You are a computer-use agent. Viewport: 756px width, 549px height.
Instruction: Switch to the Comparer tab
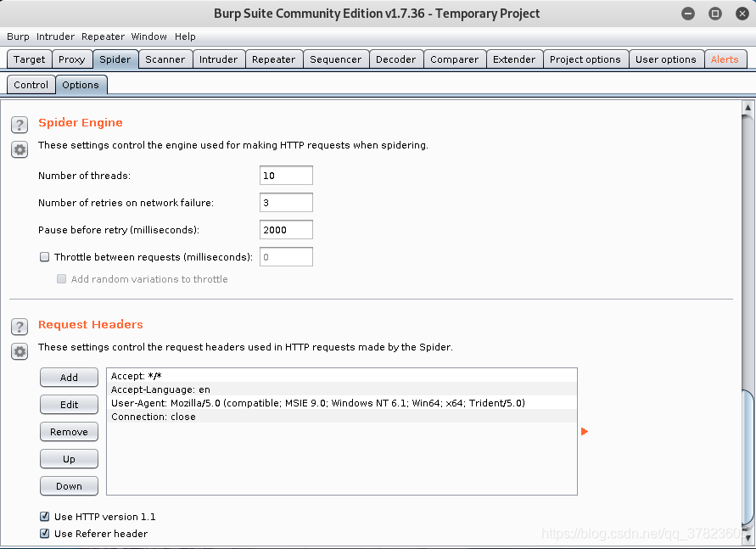pos(455,59)
